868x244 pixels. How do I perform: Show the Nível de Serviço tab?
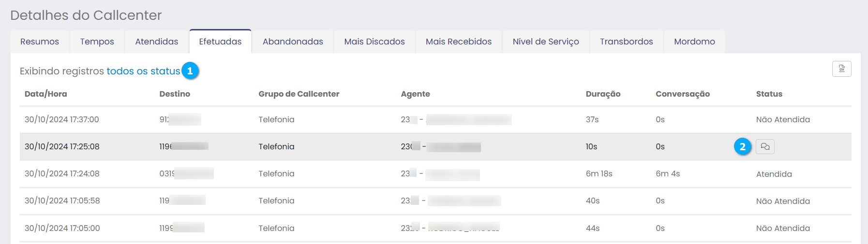click(x=545, y=42)
